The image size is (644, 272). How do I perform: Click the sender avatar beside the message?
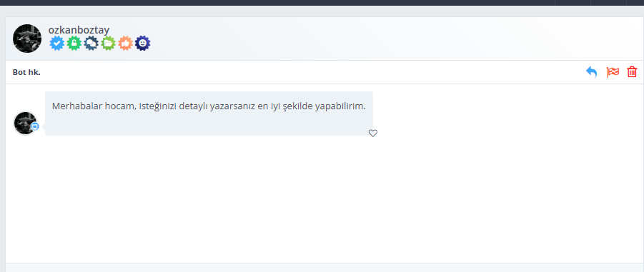(26, 123)
